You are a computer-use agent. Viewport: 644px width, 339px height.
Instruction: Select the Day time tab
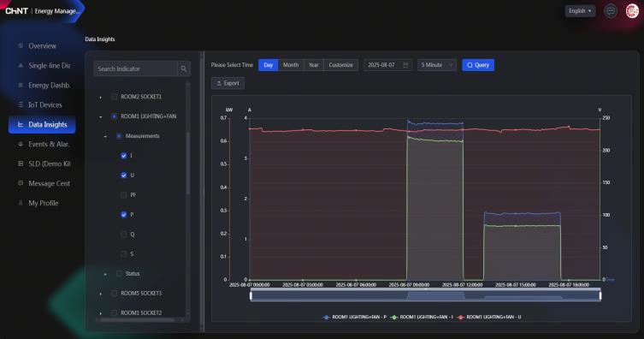pyautogui.click(x=269, y=65)
